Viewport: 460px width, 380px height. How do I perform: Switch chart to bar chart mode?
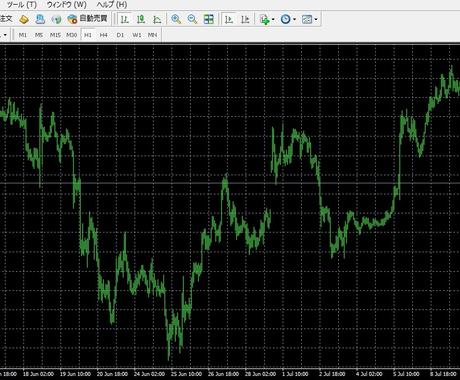tap(125, 19)
